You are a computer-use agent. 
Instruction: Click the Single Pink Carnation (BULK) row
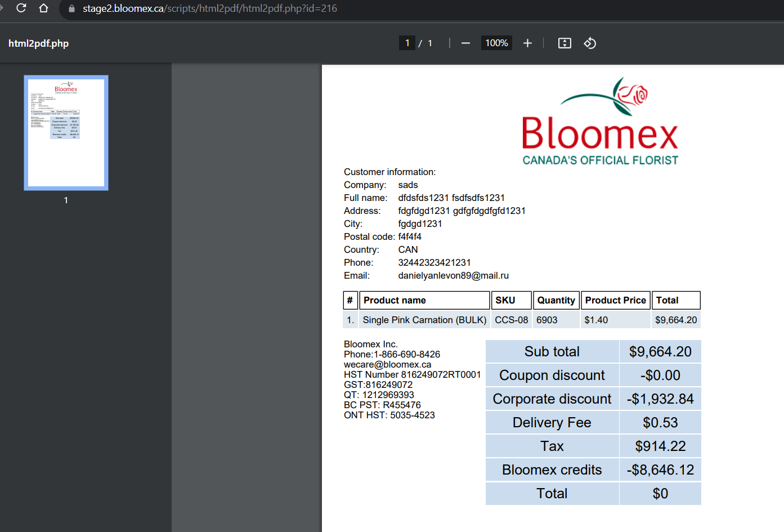point(522,320)
